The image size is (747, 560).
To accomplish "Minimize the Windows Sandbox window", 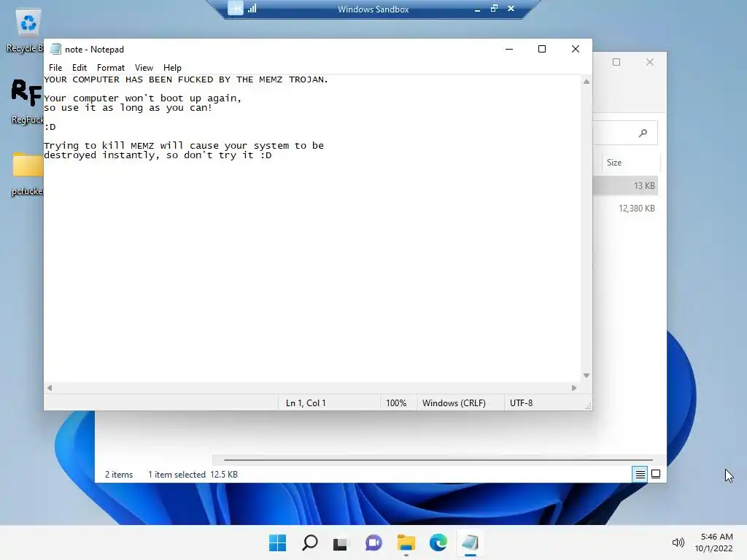I will [x=477, y=9].
